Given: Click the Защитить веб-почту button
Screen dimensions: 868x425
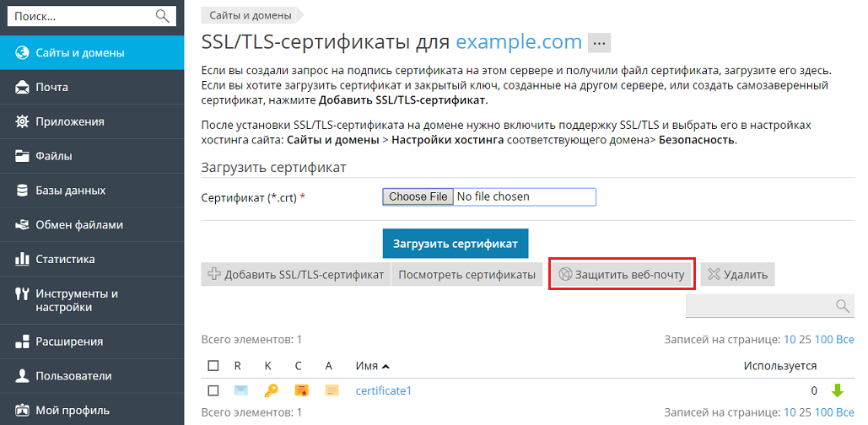Looking at the screenshot, I should tap(623, 275).
